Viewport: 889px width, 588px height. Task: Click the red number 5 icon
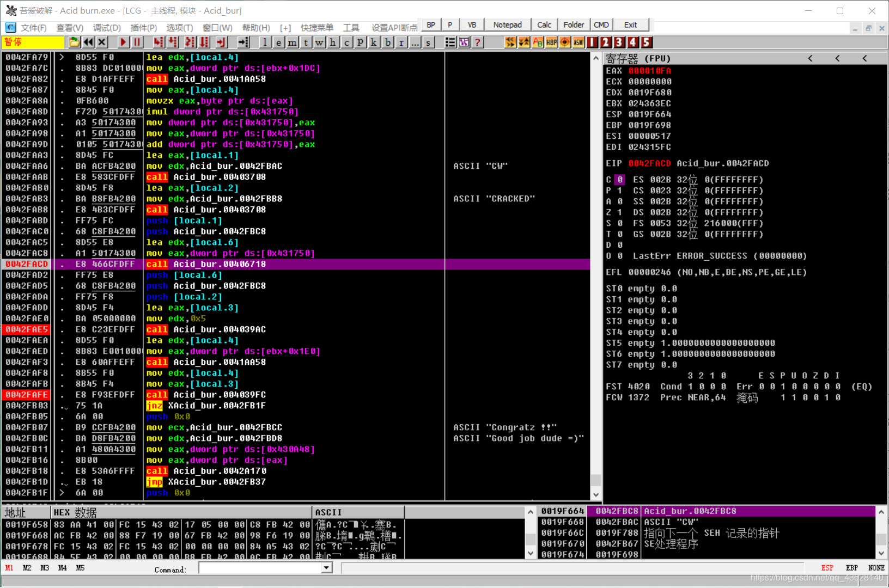646,42
